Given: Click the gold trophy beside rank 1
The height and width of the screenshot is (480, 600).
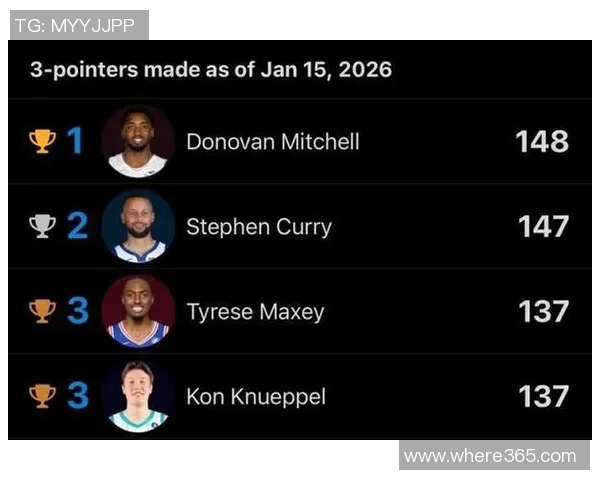Looking at the screenshot, I should [x=41, y=141].
